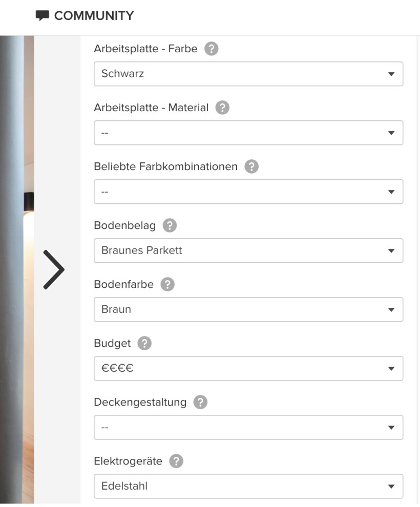The height and width of the screenshot is (507, 420).
Task: Select a different Budget level
Action: 248,369
